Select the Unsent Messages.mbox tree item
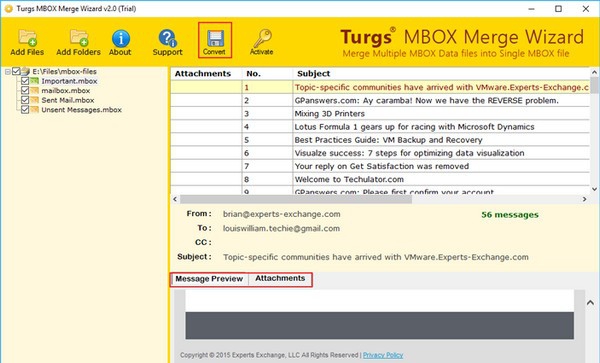 (x=82, y=110)
